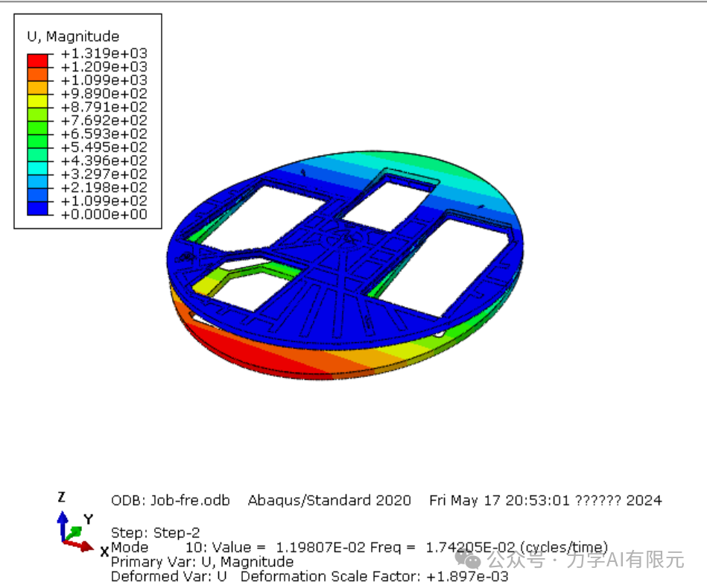The width and height of the screenshot is (707, 588).
Task: Click the legend value +7.692e+02
Action: (104, 121)
